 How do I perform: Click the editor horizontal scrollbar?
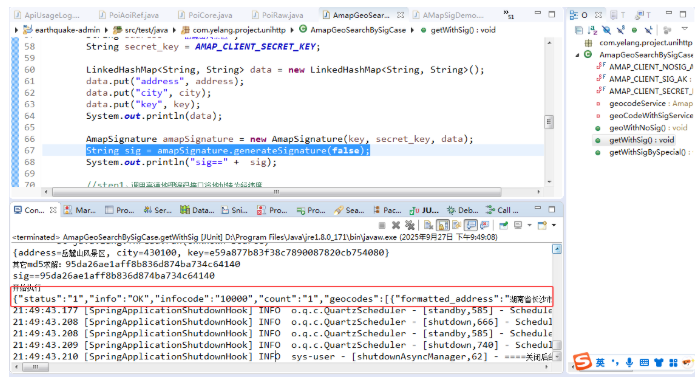[276, 192]
